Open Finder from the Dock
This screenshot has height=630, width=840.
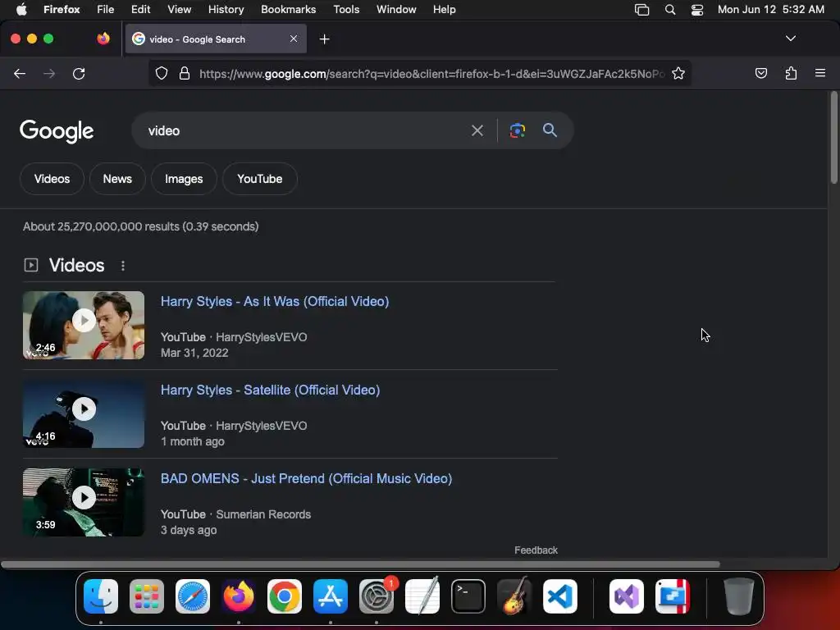coord(101,596)
